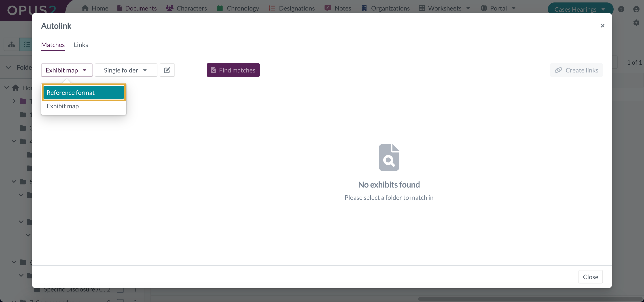Toggle checkbox next to Specific Disclosure folder
Viewport: 644px width, 302px height.
pyautogui.click(x=120, y=289)
